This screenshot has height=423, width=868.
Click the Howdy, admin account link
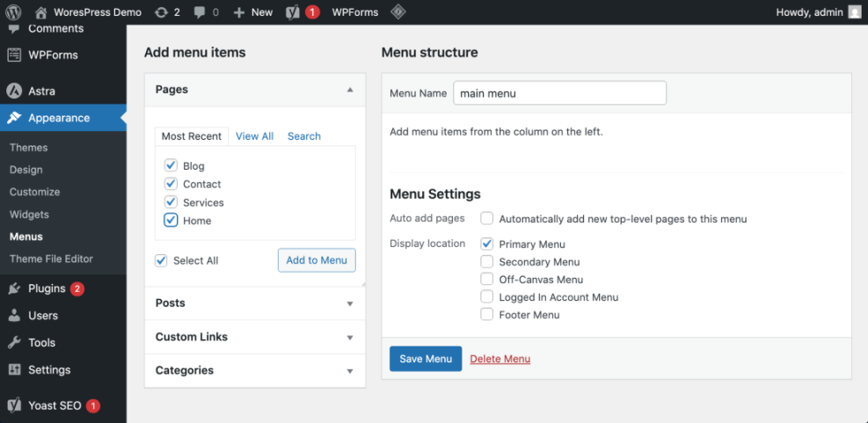coord(809,12)
